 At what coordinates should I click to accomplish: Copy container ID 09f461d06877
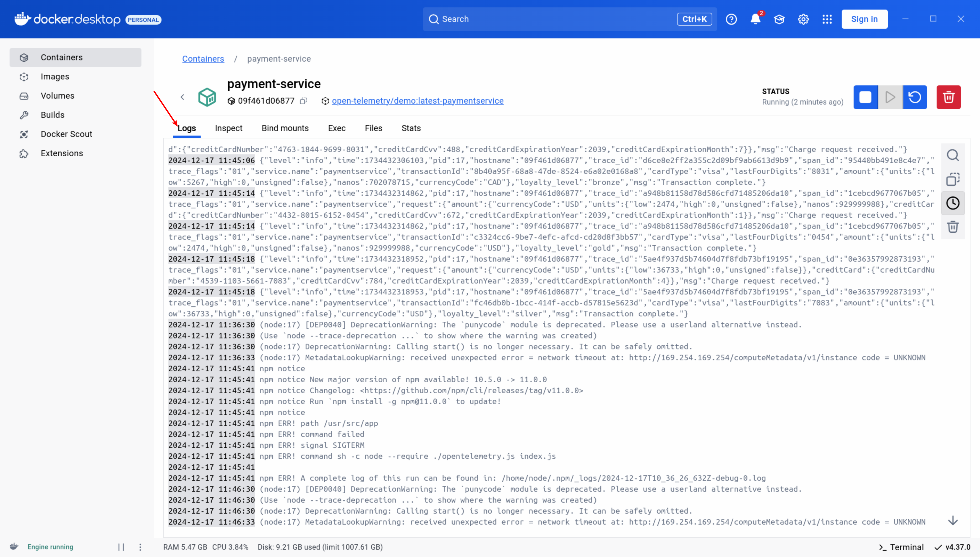[x=303, y=101]
